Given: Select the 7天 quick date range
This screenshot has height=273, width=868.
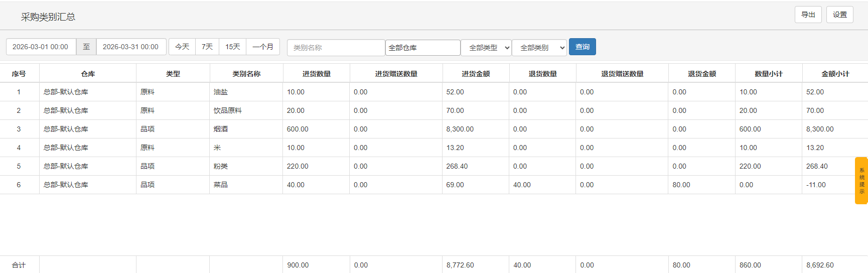Looking at the screenshot, I should tap(207, 47).
